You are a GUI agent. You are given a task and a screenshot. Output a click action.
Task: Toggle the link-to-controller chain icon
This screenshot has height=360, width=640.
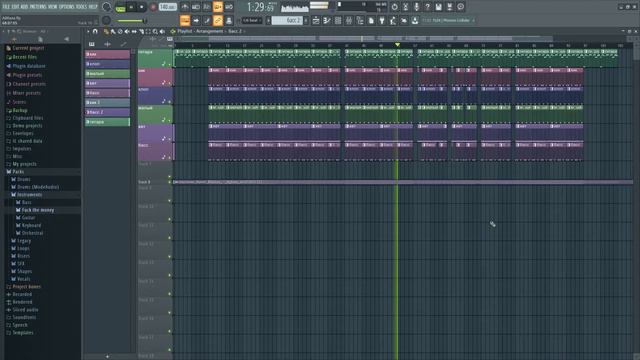pos(218,20)
